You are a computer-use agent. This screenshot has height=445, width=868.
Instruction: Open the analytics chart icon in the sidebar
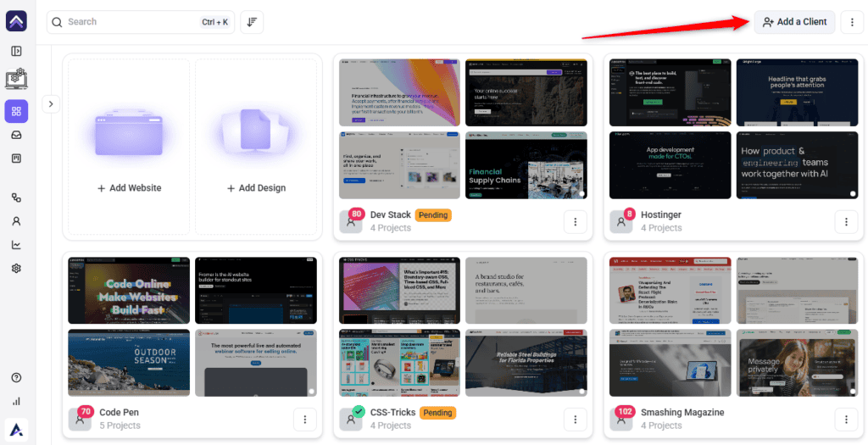click(16, 245)
